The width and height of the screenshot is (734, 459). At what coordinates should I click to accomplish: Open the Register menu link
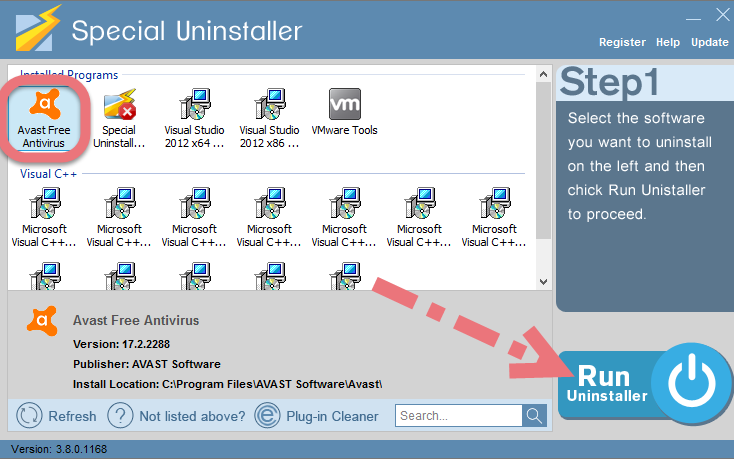(622, 42)
